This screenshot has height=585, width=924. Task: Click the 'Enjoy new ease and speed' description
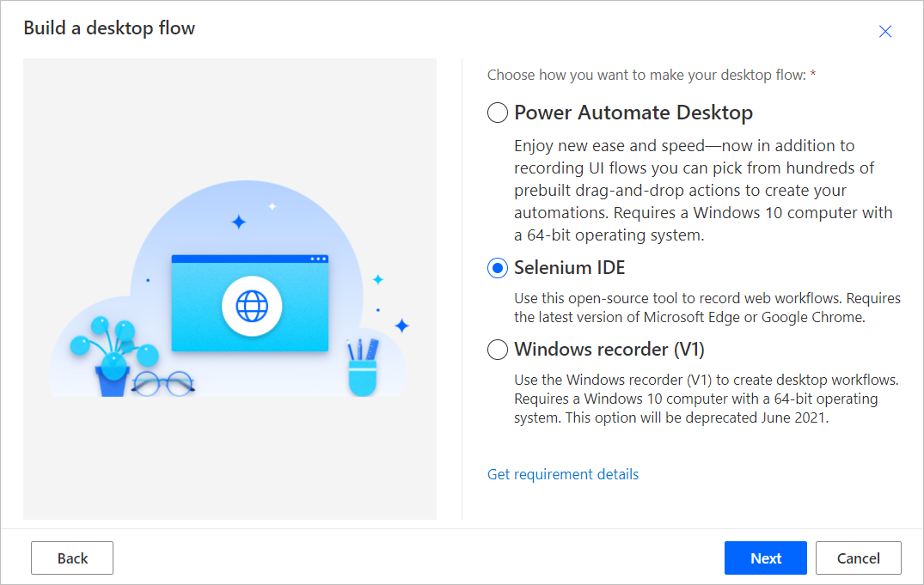pos(703,191)
